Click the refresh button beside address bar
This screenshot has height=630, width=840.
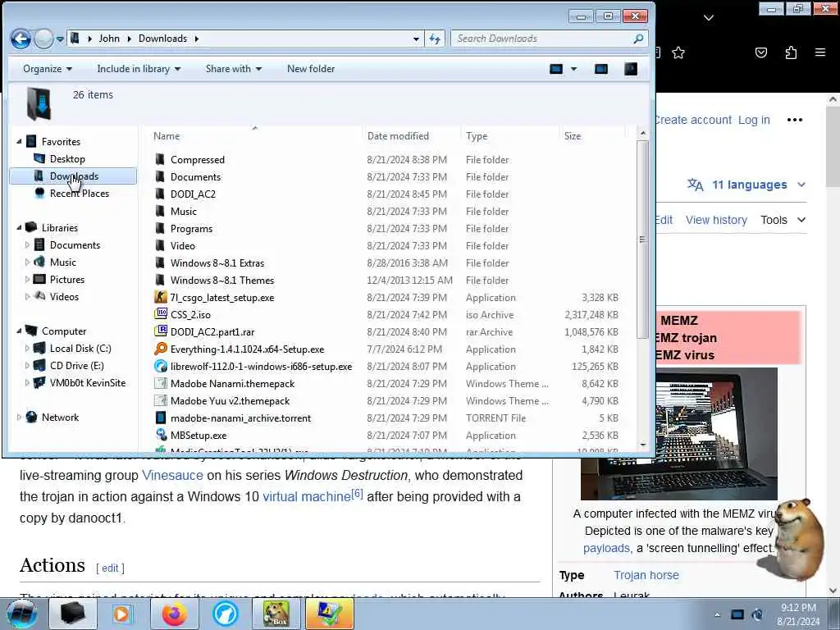click(435, 39)
